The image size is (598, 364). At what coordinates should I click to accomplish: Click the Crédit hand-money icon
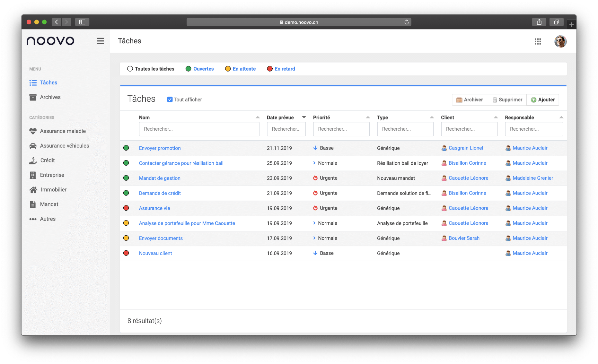(x=33, y=160)
